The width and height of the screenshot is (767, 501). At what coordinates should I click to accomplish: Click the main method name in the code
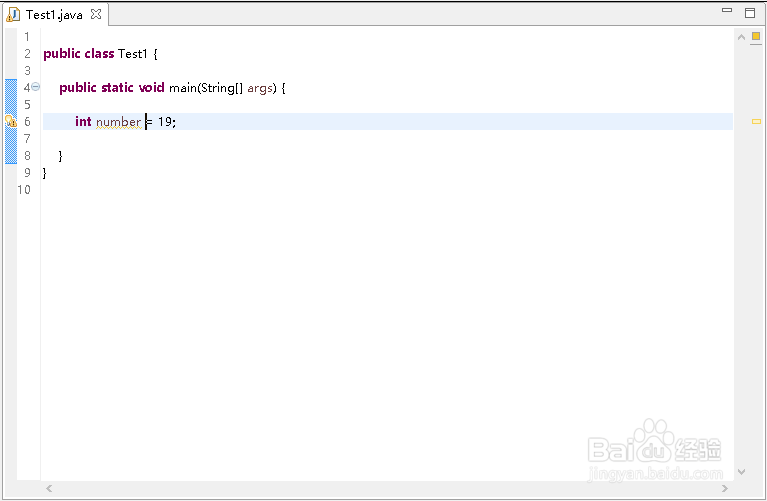click(x=182, y=88)
